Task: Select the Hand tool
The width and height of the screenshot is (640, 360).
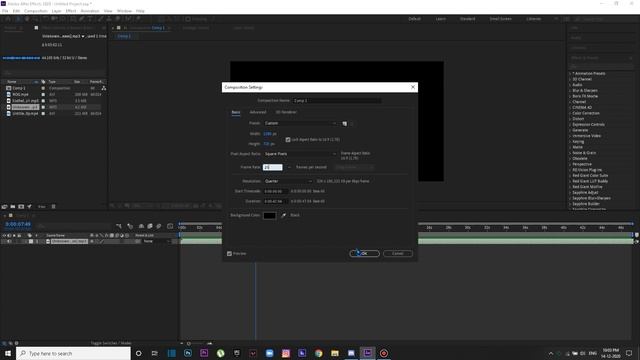Action: [27, 19]
